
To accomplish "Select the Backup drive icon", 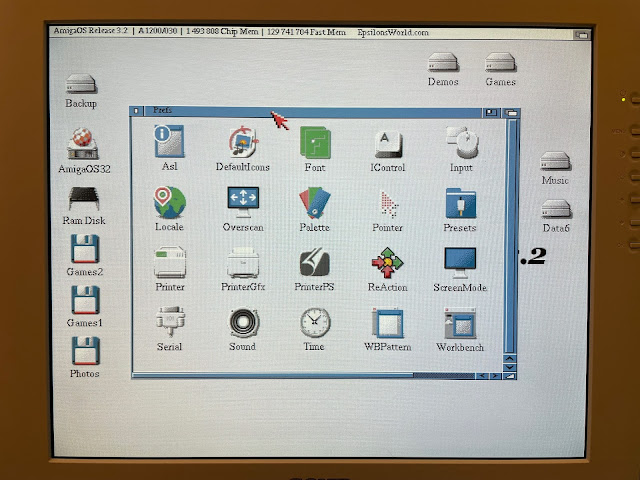I will pyautogui.click(x=81, y=83).
